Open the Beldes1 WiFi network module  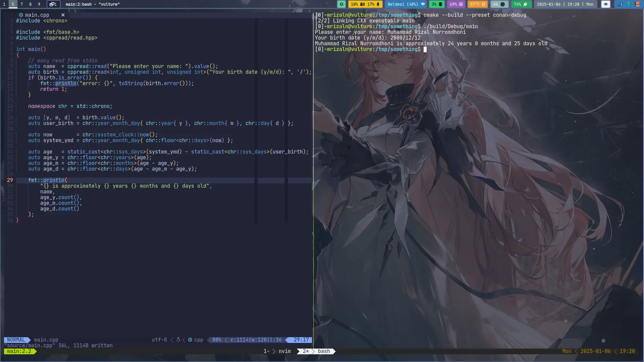(x=406, y=4)
